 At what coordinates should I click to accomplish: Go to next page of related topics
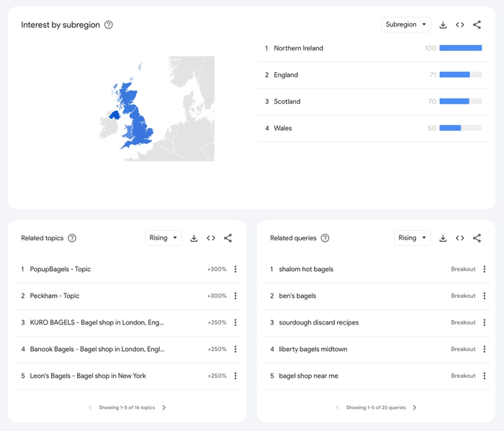[x=164, y=407]
